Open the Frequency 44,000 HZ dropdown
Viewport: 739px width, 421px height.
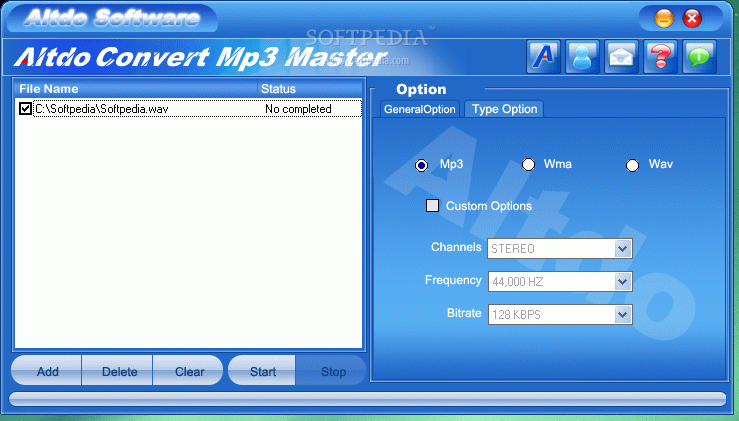559,281
